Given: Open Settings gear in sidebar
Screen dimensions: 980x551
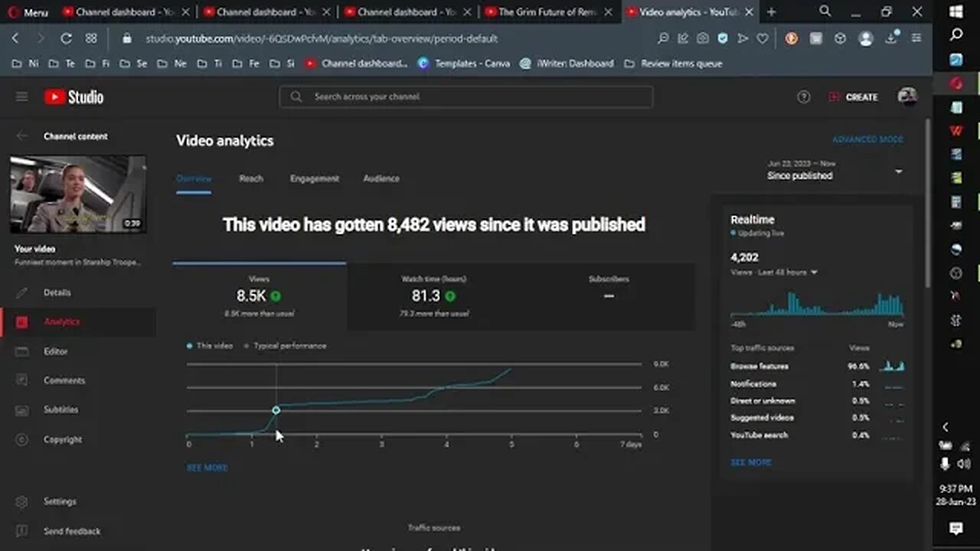Looking at the screenshot, I should coord(21,501).
